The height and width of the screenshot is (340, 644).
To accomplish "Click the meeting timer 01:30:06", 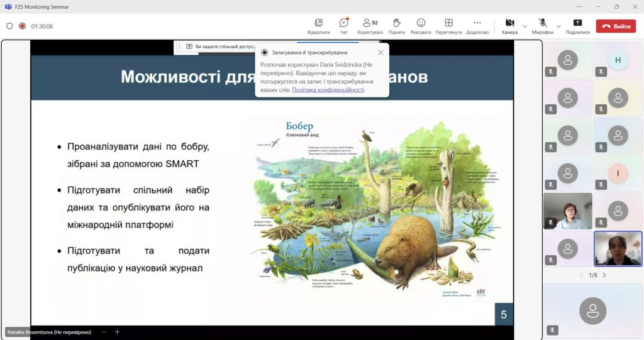I will (x=42, y=26).
